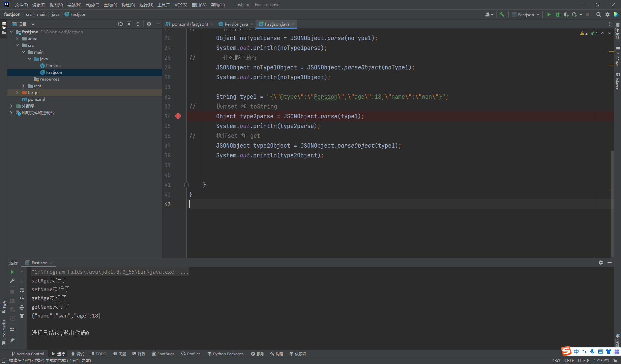The image size is (621, 364).
Task: Pin the run tab with pin icon
Action: click(x=12, y=340)
